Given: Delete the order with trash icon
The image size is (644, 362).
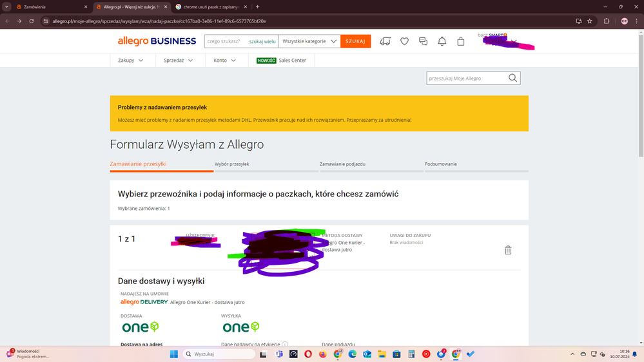Looking at the screenshot, I should click(x=508, y=250).
